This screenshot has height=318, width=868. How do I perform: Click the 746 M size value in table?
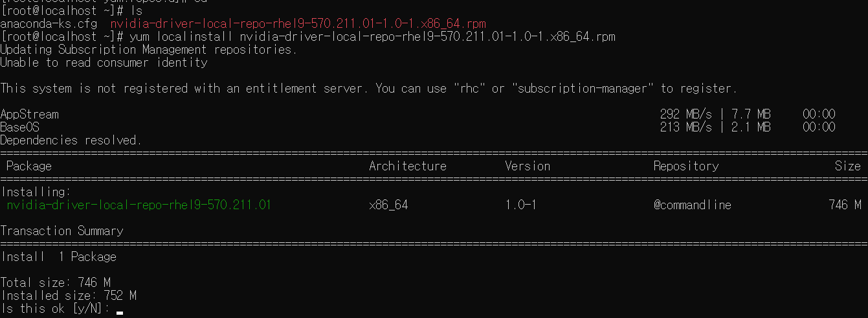[x=845, y=205]
